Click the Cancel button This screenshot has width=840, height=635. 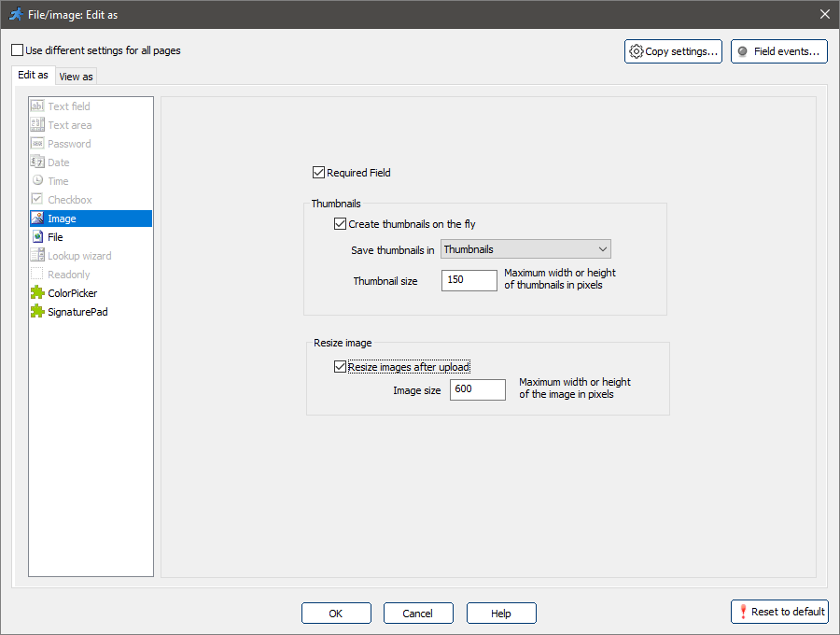(417, 614)
